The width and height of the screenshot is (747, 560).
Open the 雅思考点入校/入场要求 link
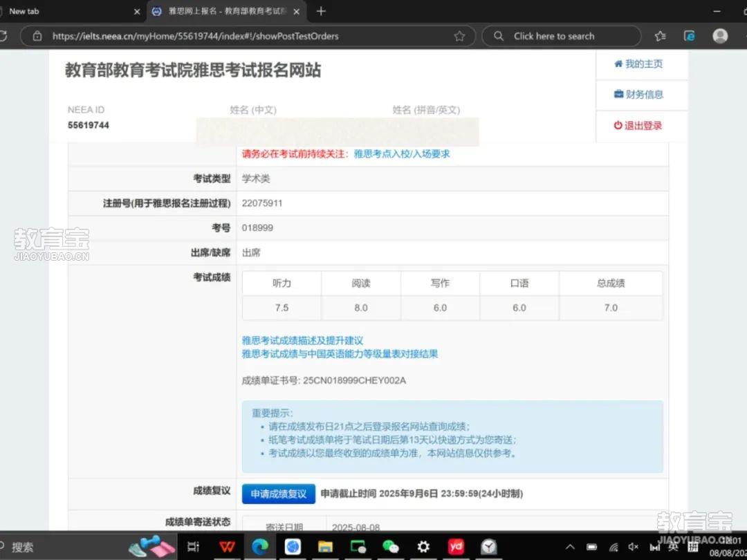(x=402, y=153)
